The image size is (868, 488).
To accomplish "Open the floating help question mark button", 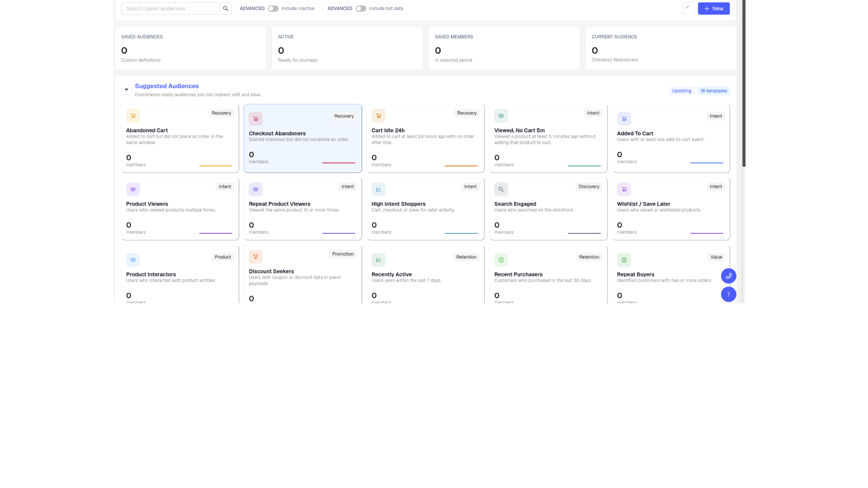I will coord(728,294).
